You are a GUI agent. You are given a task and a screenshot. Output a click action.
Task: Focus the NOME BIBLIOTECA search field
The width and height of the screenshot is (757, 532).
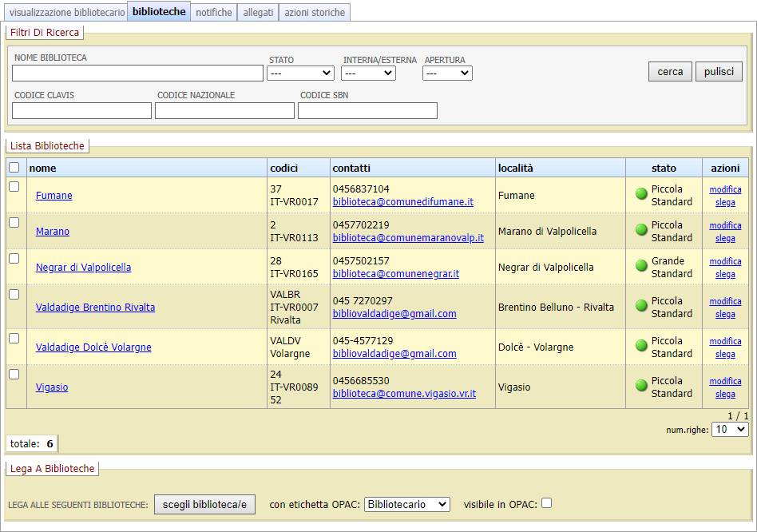coord(137,73)
